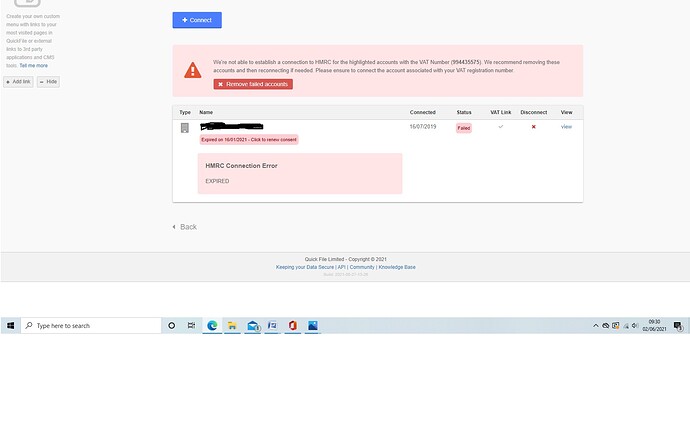Click the Cortana circle icon
This screenshot has height=431, width=690.
tap(172, 326)
